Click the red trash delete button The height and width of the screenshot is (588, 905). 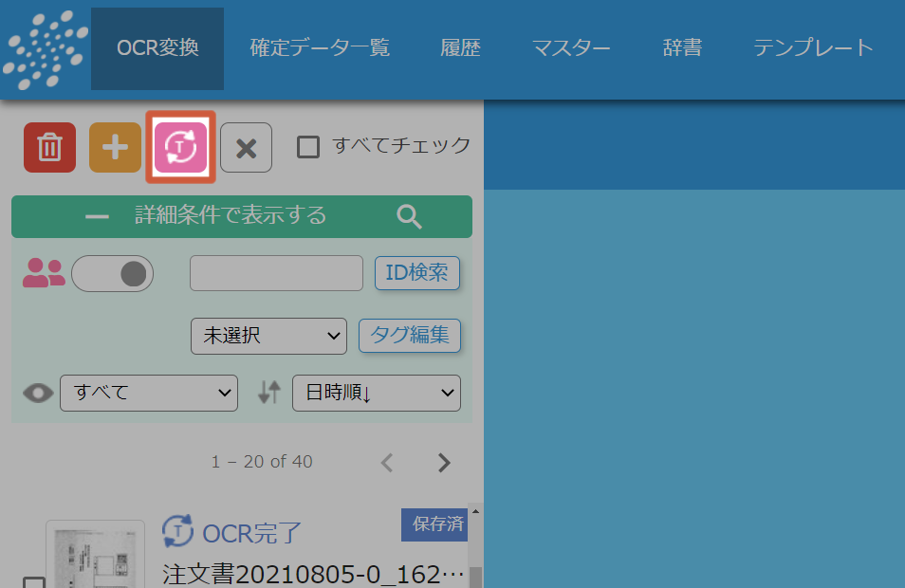(x=49, y=147)
